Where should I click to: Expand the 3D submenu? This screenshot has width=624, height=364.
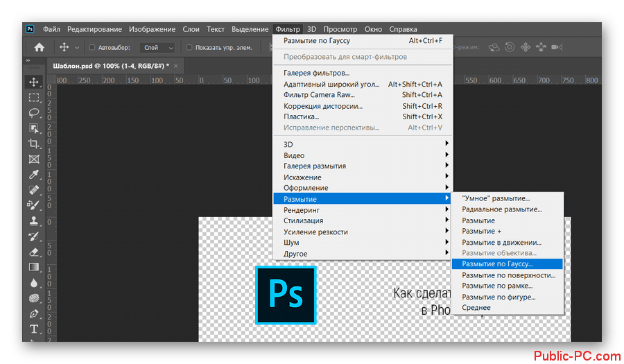363,144
